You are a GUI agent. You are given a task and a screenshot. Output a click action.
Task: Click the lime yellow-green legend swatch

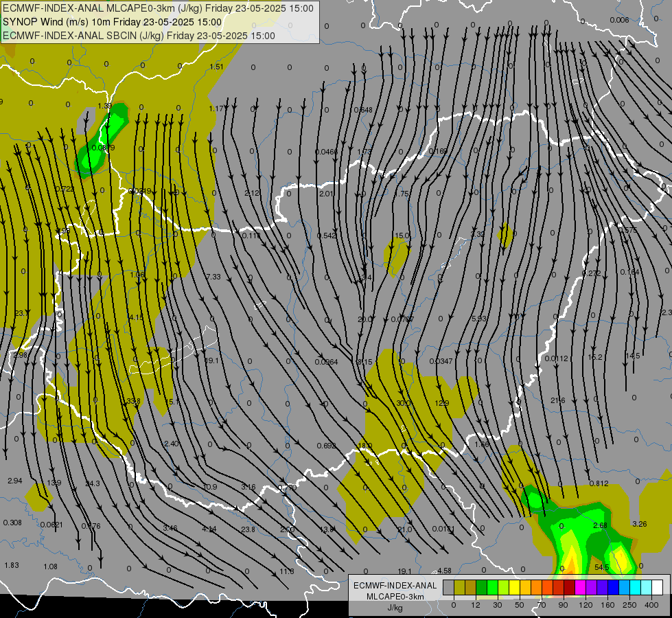[x=504, y=587]
